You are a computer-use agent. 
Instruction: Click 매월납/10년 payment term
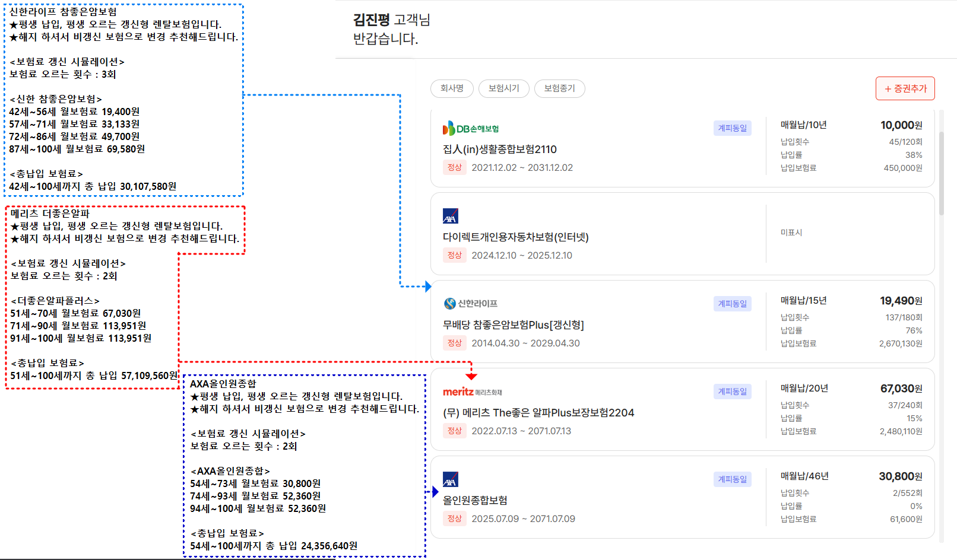804,125
